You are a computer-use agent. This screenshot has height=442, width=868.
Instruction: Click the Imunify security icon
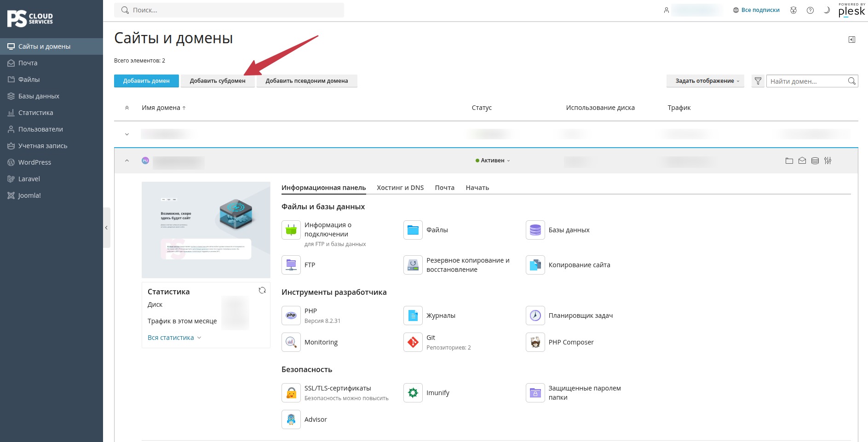pyautogui.click(x=413, y=393)
